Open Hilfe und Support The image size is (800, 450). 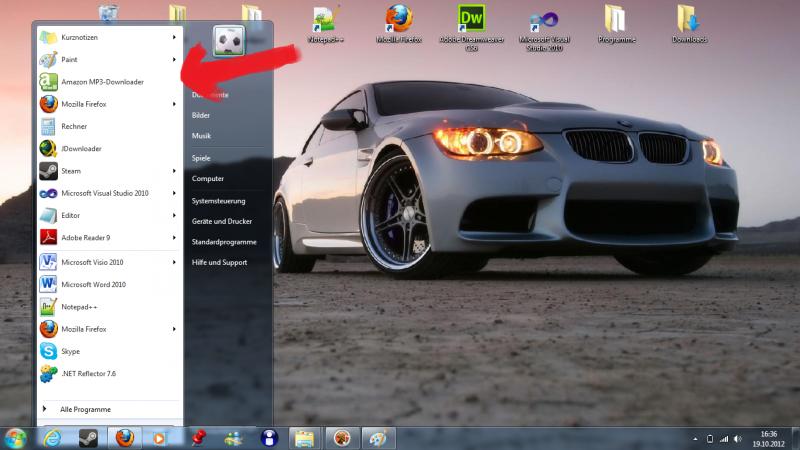[219, 262]
